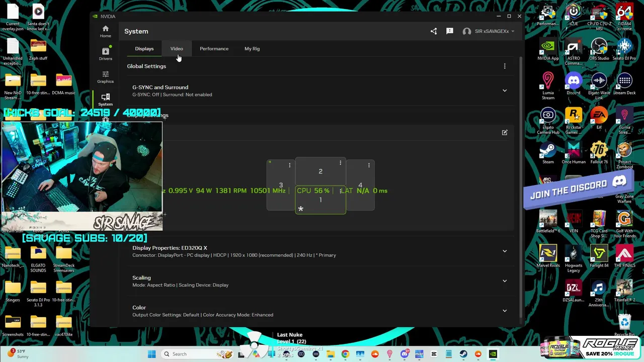Select the Screenshots desktop folder
Viewport: 644px width, 362px height.
click(x=13, y=326)
